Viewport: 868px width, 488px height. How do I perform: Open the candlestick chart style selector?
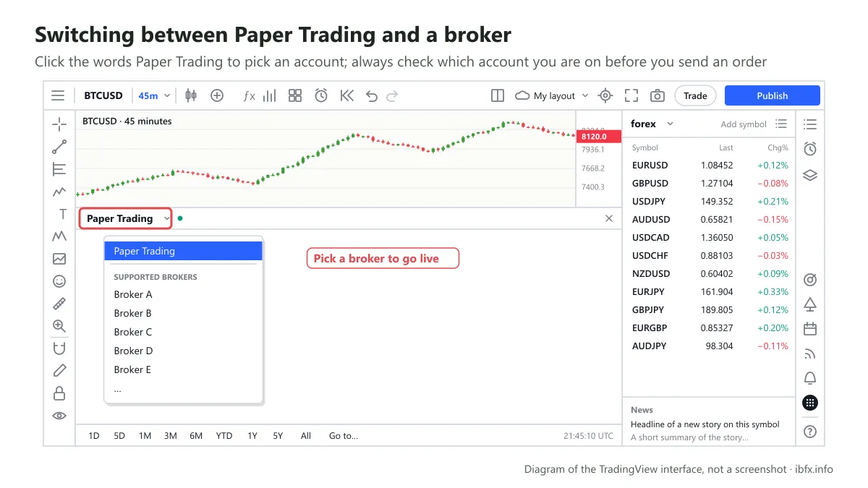point(191,95)
